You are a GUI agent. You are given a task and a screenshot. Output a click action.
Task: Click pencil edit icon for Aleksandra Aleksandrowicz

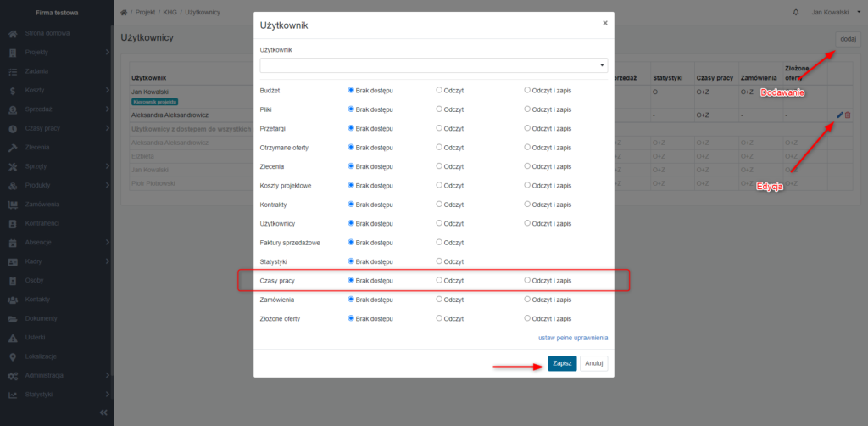(x=840, y=115)
